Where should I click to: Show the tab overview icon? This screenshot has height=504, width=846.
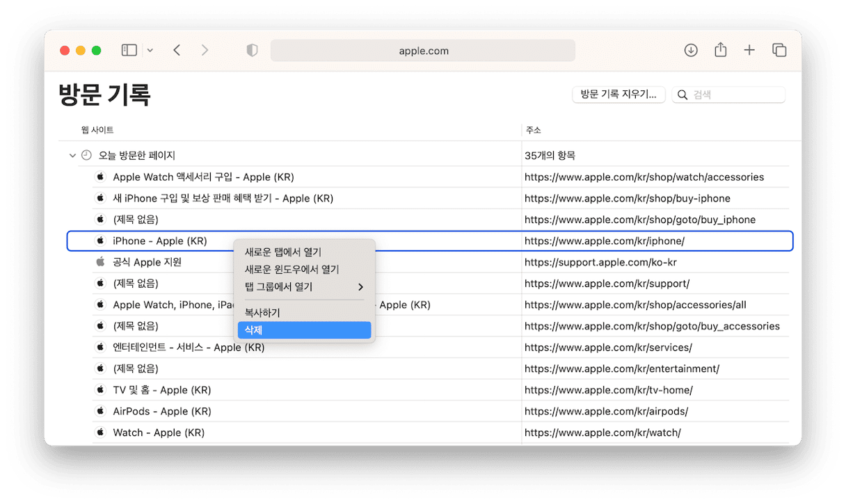click(x=779, y=50)
